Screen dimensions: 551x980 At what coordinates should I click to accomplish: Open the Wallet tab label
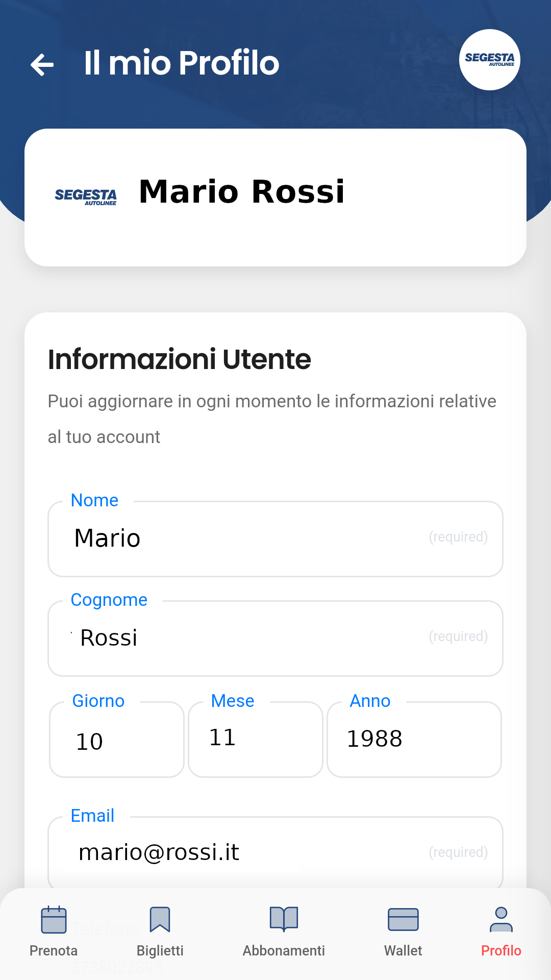[x=403, y=950]
